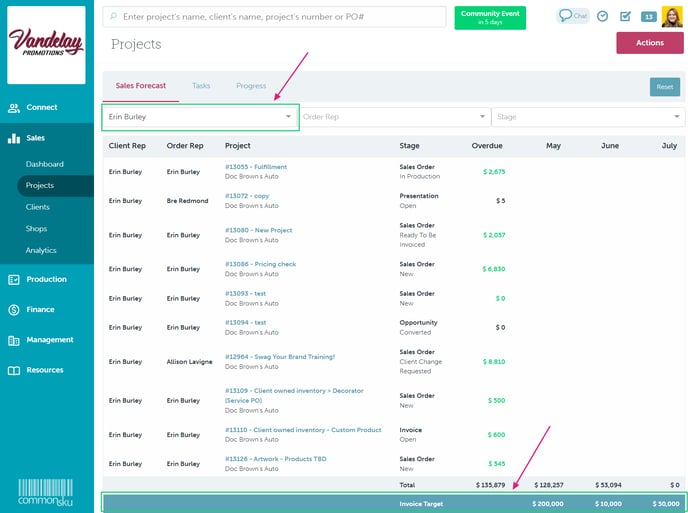The width and height of the screenshot is (688, 513).
Task: Open the Chat bubble icon
Action: 573,16
